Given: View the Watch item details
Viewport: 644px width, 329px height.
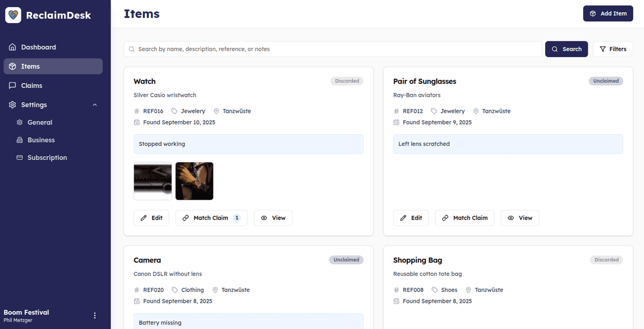Looking at the screenshot, I should coord(273,218).
